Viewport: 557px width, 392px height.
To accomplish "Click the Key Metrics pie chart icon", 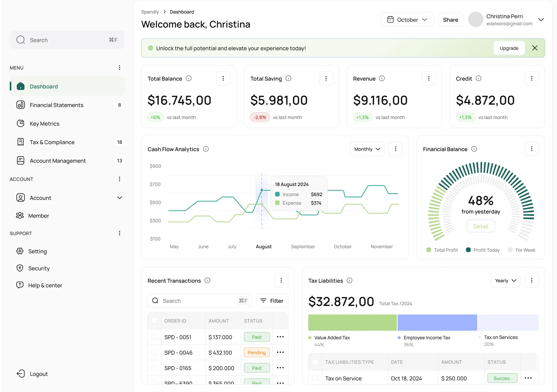I will (21, 123).
